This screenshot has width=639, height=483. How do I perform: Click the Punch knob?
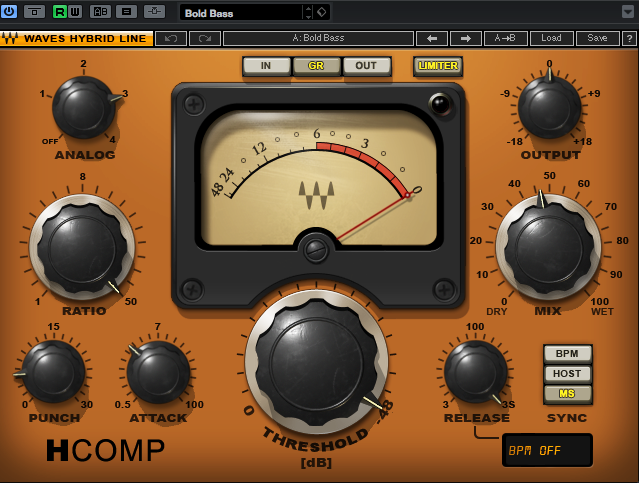pos(53,372)
